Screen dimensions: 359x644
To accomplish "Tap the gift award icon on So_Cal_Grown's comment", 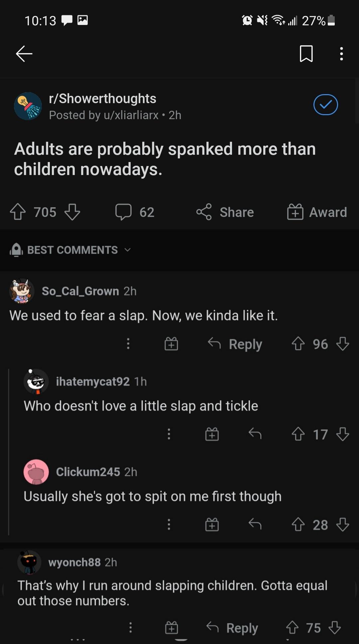I will [x=171, y=344].
